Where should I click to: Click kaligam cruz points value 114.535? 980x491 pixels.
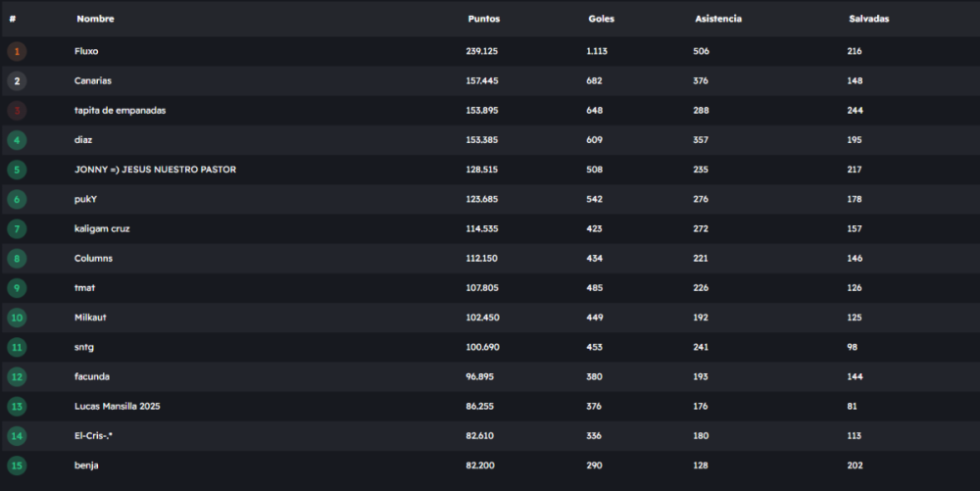pyautogui.click(x=484, y=228)
